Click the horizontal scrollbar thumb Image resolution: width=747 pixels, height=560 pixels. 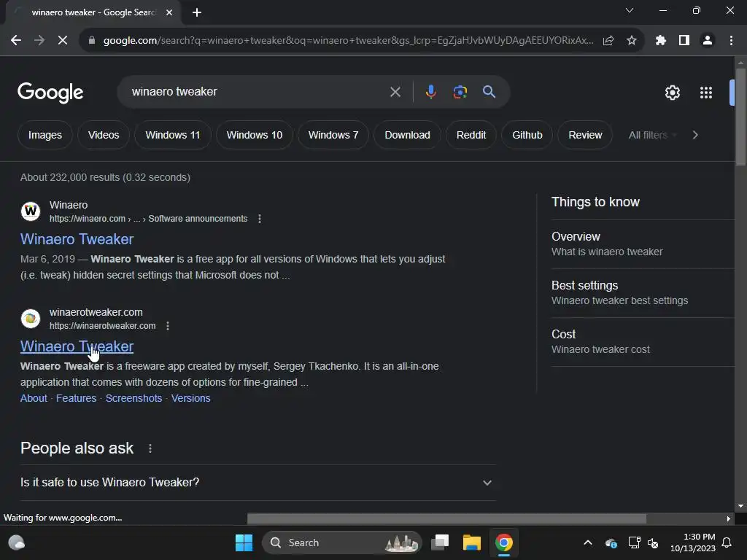[x=447, y=518]
